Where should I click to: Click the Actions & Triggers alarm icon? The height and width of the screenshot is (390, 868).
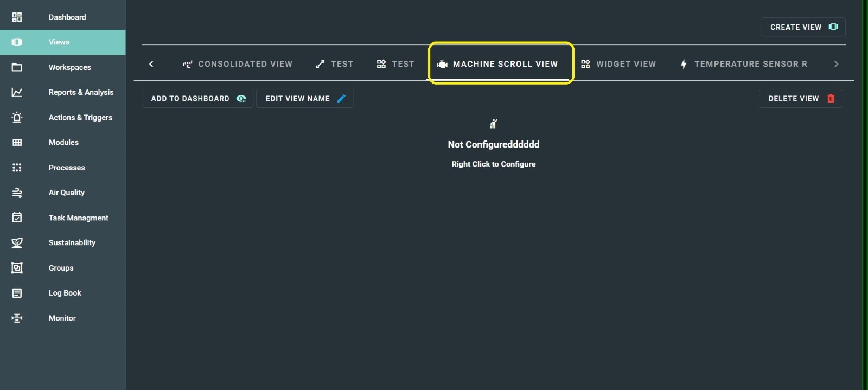17,118
